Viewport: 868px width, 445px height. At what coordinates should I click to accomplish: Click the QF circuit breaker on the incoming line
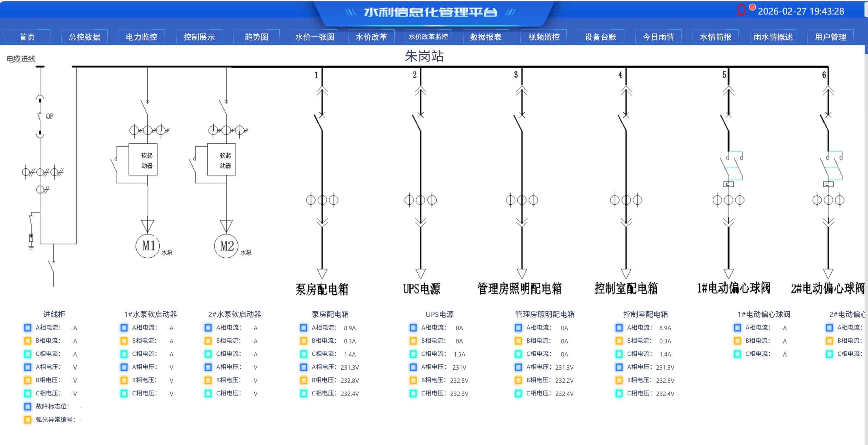(x=40, y=116)
